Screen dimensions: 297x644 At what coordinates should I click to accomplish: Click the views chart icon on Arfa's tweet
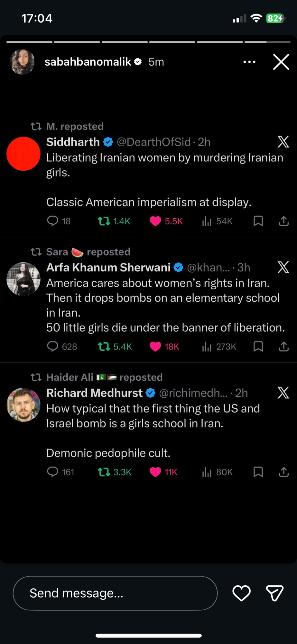207,346
